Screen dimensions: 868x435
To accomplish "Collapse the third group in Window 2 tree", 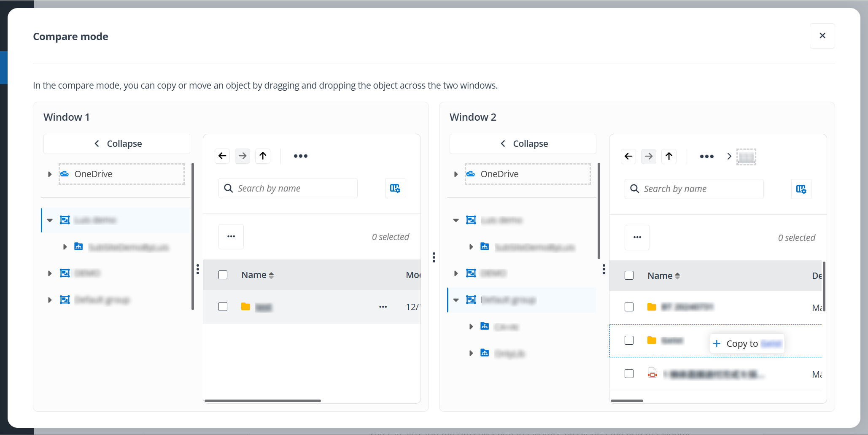I will coord(456,300).
